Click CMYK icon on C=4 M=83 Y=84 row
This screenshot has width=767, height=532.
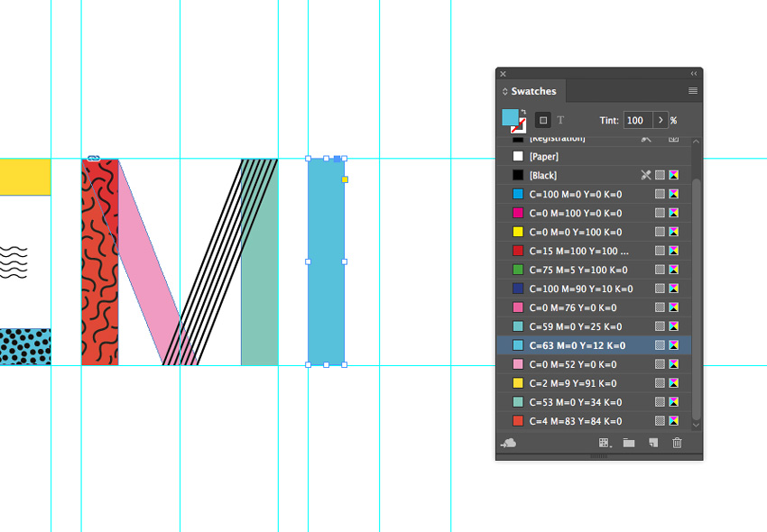[673, 420]
